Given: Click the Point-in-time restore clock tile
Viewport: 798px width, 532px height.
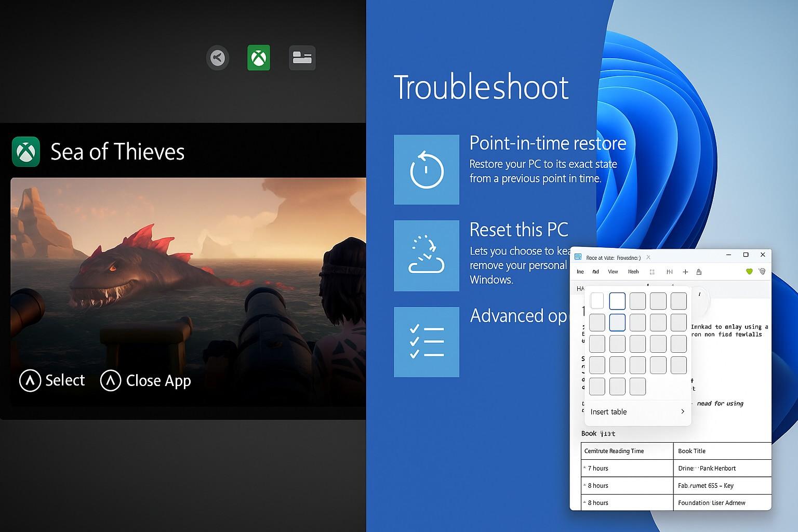Looking at the screenshot, I should 427,170.
